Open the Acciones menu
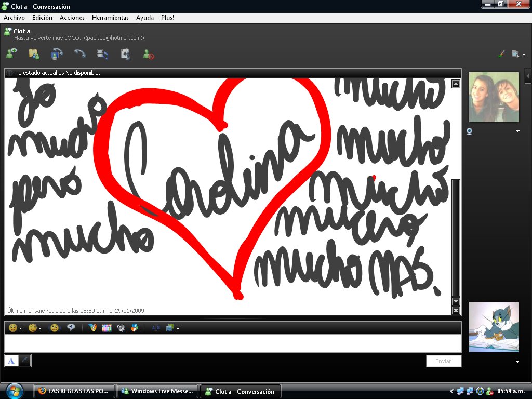Image resolution: width=532 pixels, height=399 pixels. pos(72,18)
